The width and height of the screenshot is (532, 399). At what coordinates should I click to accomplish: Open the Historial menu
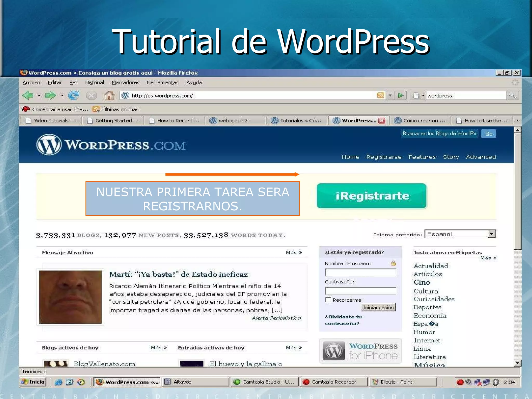pos(95,83)
